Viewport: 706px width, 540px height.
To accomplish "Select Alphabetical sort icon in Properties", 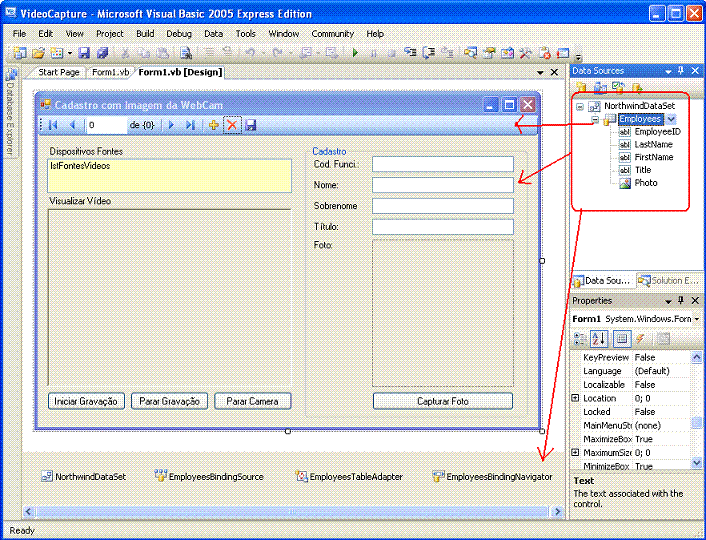I will (x=601, y=339).
